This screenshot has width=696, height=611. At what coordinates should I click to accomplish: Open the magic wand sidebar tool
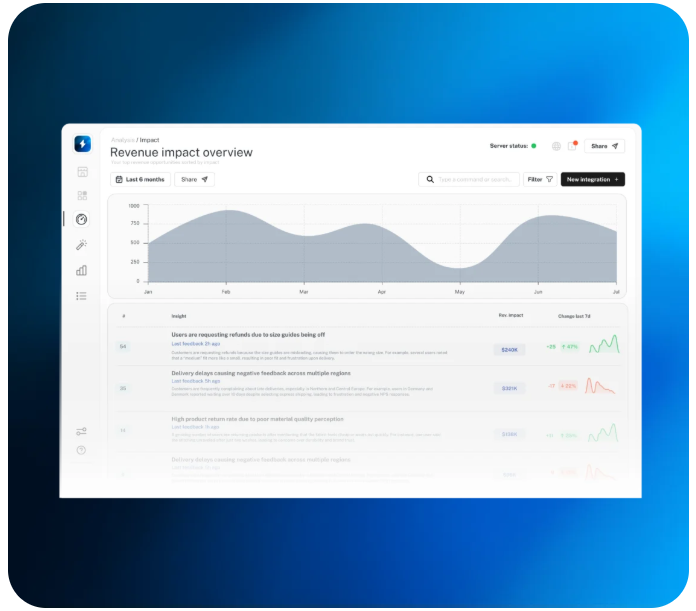pyautogui.click(x=82, y=245)
